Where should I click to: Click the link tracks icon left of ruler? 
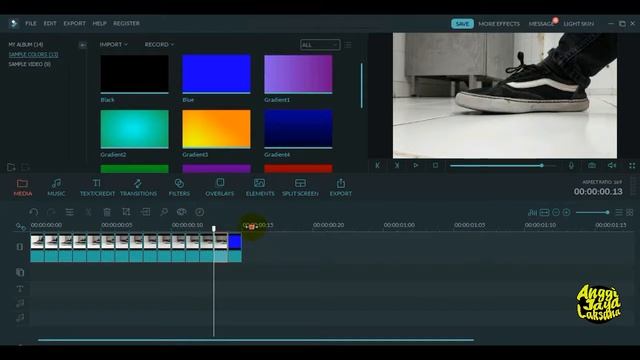pyautogui.click(x=20, y=226)
